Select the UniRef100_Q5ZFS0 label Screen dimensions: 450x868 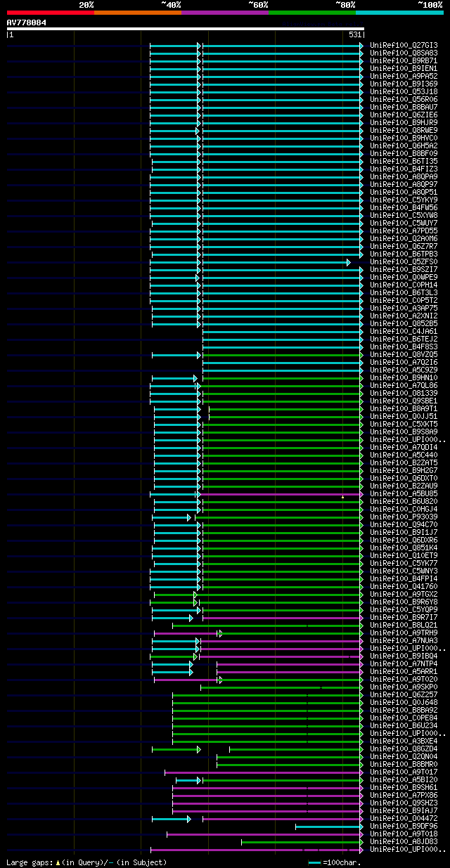pyautogui.click(x=404, y=261)
